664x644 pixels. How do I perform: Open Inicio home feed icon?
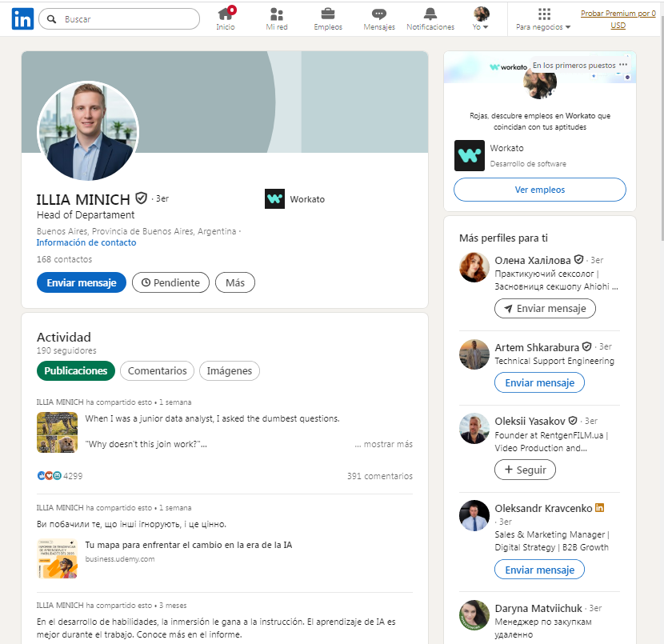226,14
